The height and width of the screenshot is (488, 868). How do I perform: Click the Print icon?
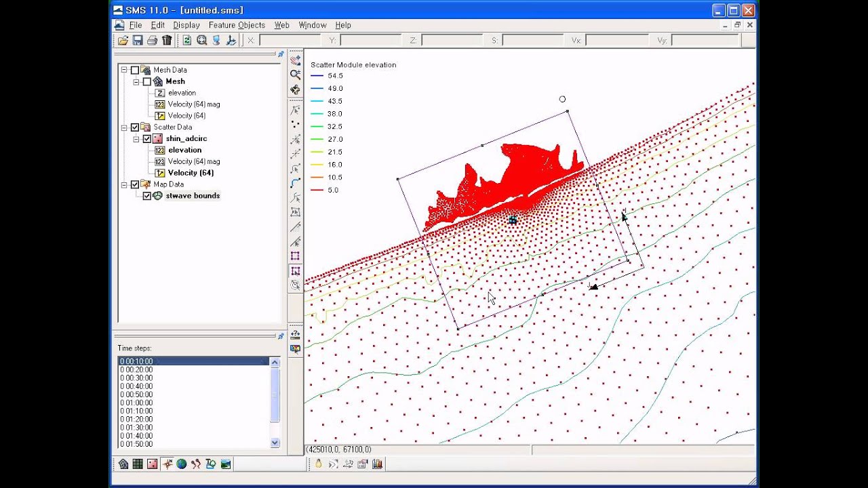(153, 41)
